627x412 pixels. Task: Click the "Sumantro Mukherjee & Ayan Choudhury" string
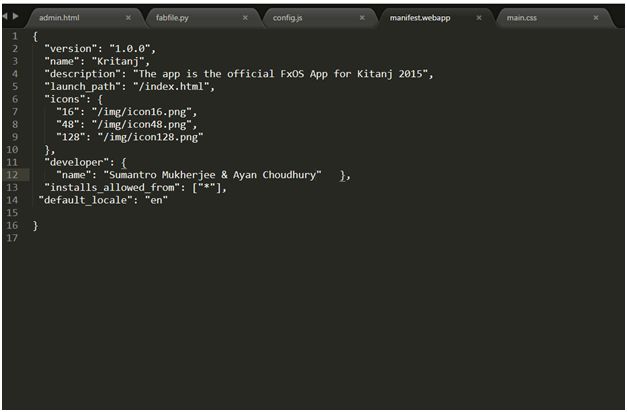pos(212,175)
